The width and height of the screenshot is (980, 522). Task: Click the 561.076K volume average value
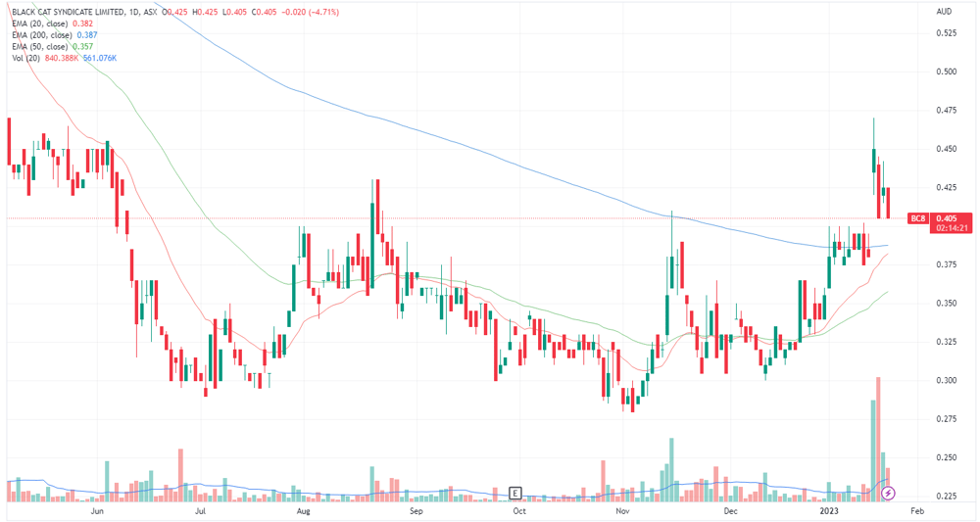(99, 58)
